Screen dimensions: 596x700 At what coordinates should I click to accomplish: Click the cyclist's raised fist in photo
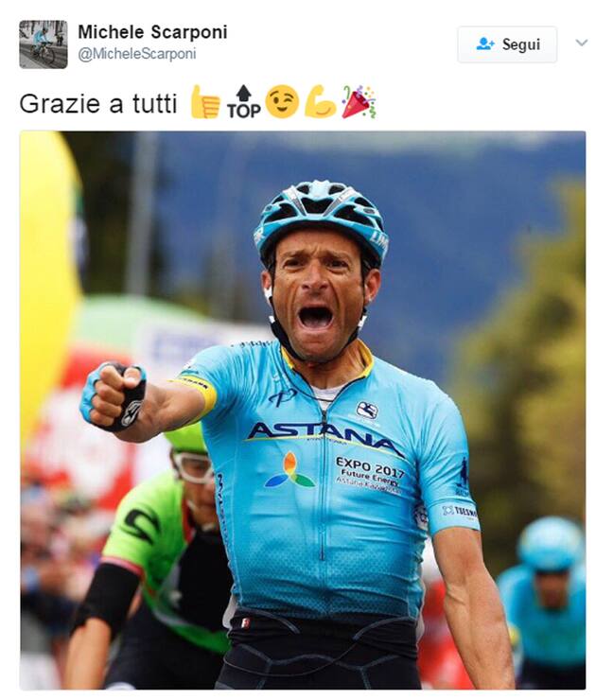pos(113,396)
